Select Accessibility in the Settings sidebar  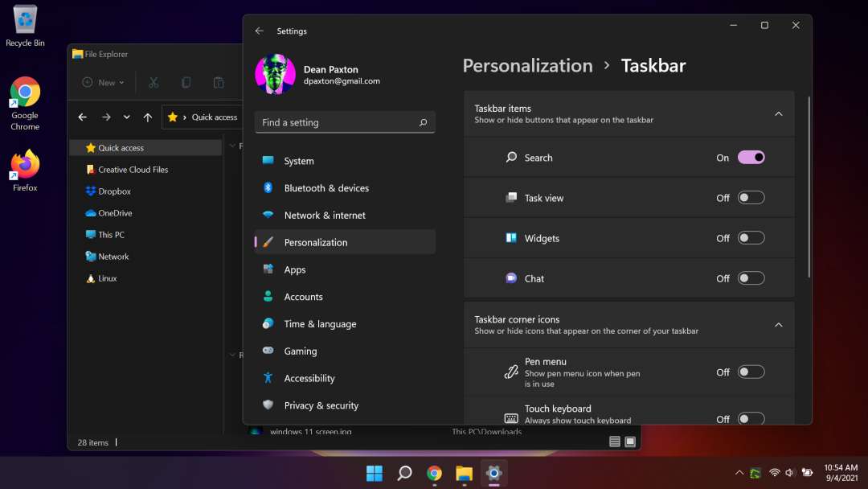tap(309, 378)
